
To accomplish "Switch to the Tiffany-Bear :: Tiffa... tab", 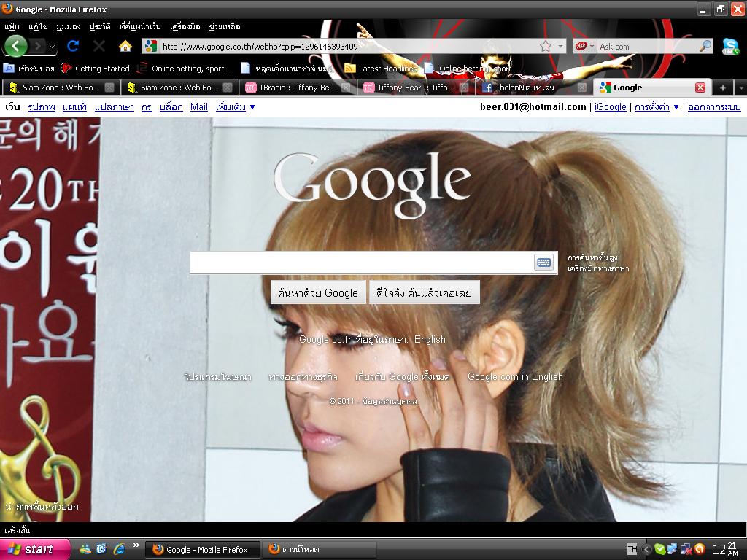I will [x=415, y=87].
